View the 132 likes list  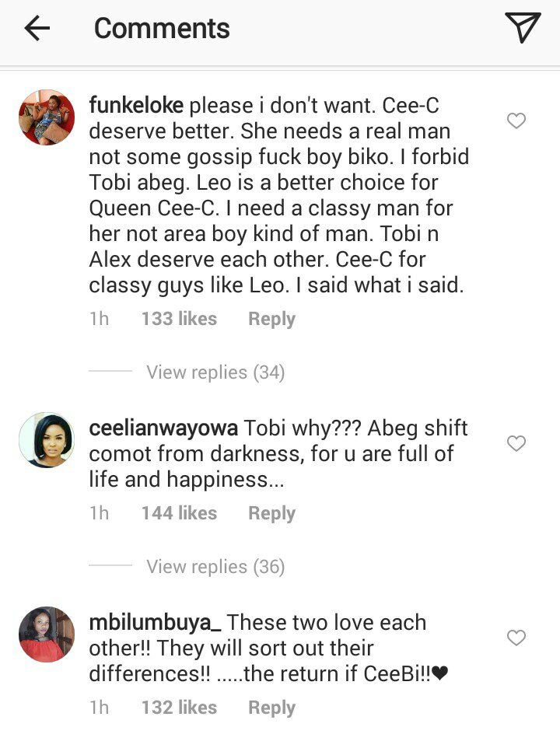click(x=179, y=708)
